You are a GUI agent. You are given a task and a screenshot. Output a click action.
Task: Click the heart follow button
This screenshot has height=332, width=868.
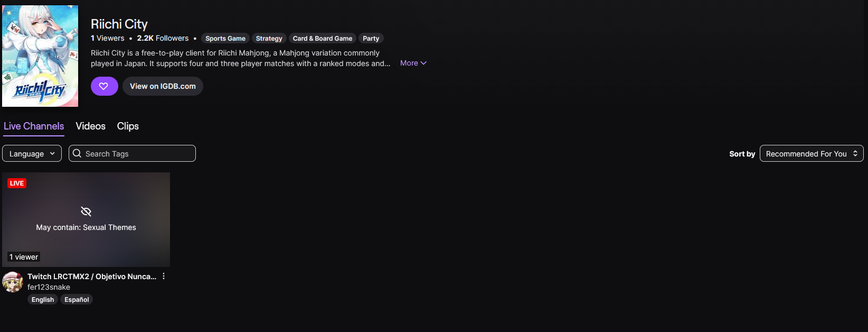(x=104, y=86)
